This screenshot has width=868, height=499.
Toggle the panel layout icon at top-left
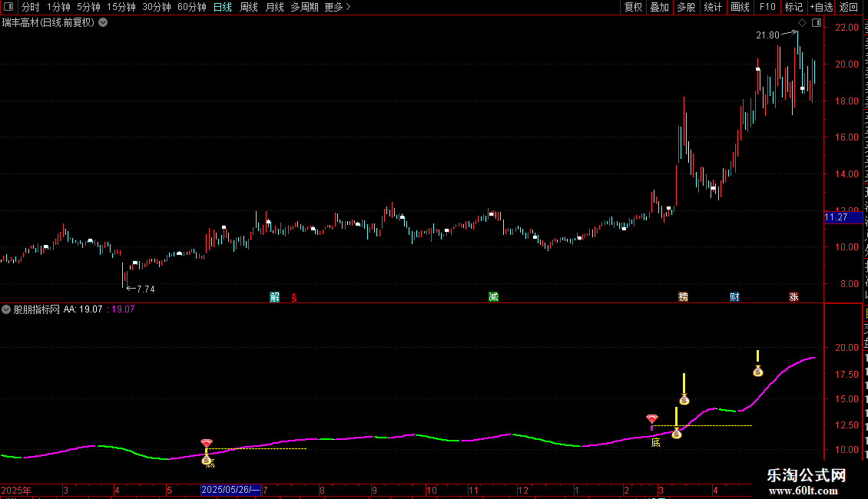coord(8,7)
